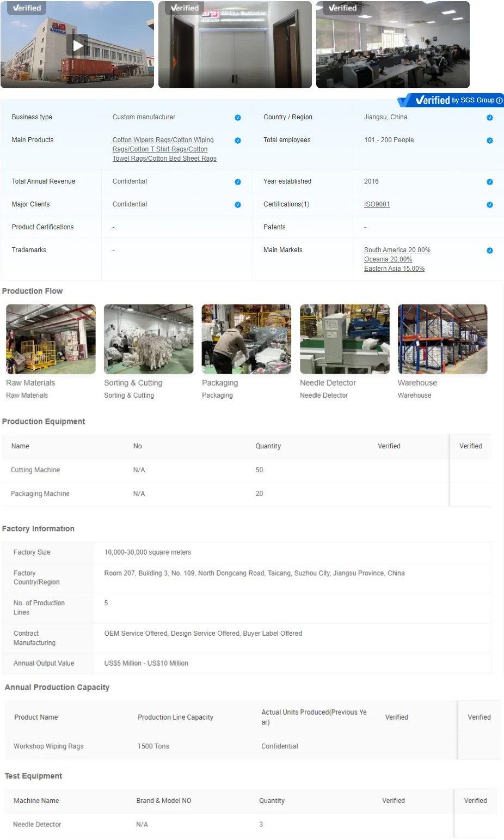This screenshot has width=504, height=840.
Task: Click verified badge icon for Year established
Action: pos(490,182)
